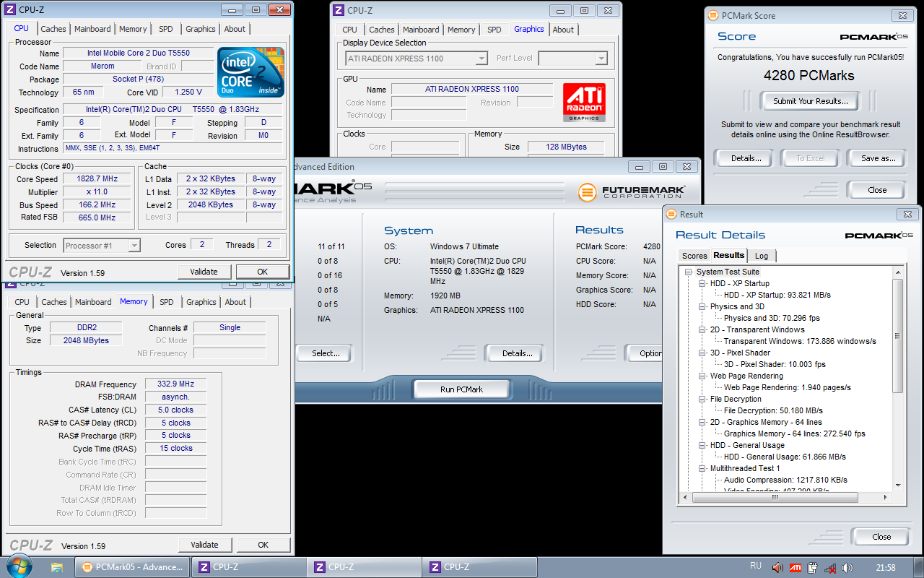Collapse the Multithreaded Test 1 node
Viewport: 924px width, 578px height.
click(x=703, y=468)
